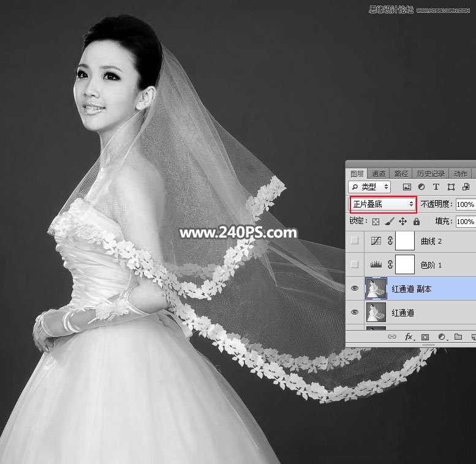Hide the 红通道 副本 layer eye
The image size is (476, 464).
tap(355, 288)
